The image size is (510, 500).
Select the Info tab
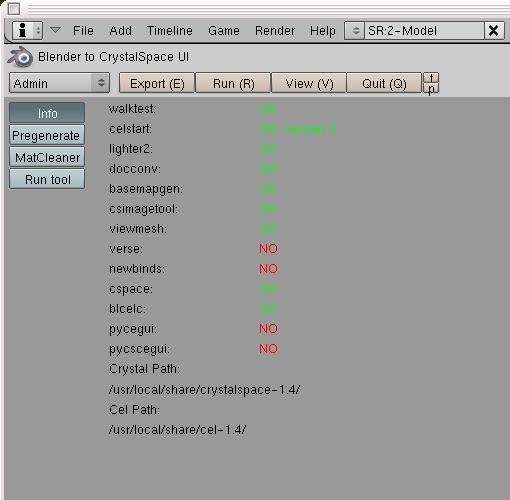click(x=47, y=113)
